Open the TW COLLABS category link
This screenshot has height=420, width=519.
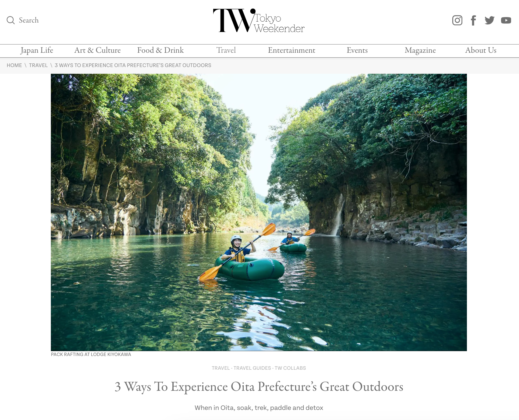(290, 368)
